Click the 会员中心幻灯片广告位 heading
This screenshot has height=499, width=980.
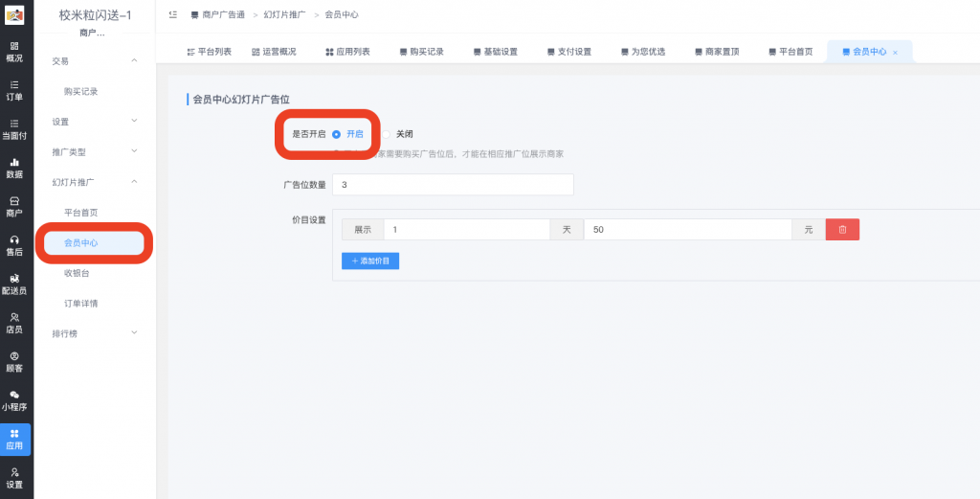point(241,99)
